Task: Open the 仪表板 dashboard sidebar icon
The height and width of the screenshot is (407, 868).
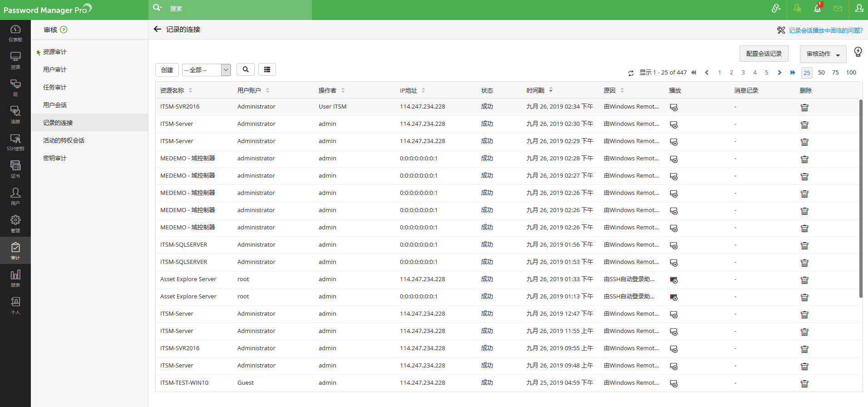Action: 15,33
